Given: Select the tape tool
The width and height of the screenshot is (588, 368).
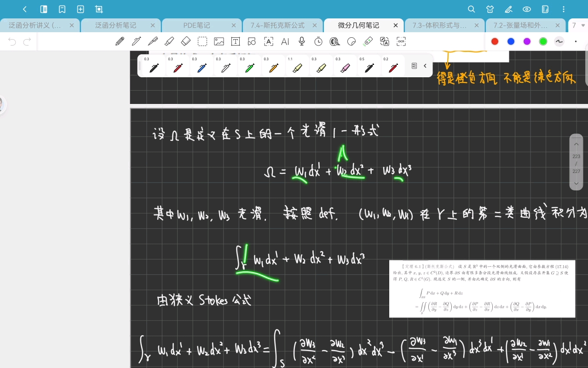Looking at the screenshot, I should [x=335, y=41].
